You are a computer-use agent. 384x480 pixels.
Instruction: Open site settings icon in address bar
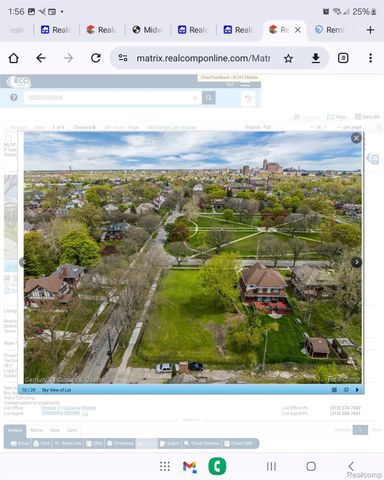pyautogui.click(x=123, y=58)
